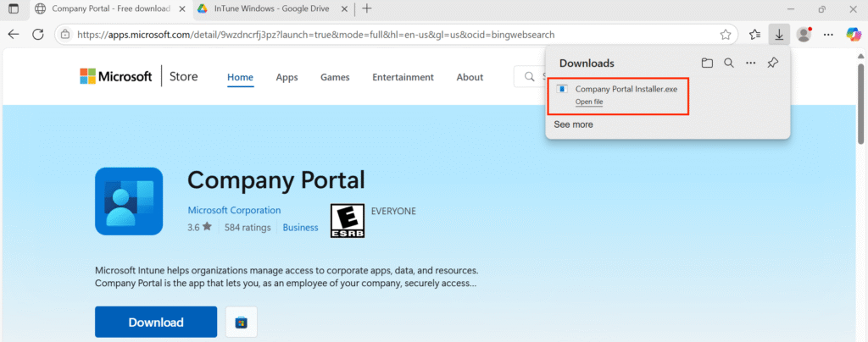Go back to the previous page

[14, 35]
